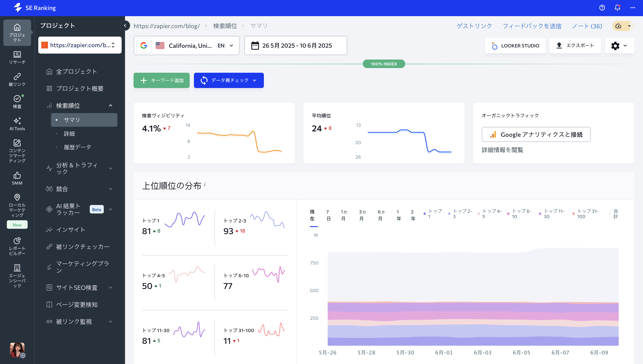This screenshot has width=643, height=364.
Task: Open AI Tools sidebar icon
Action: [x=17, y=124]
